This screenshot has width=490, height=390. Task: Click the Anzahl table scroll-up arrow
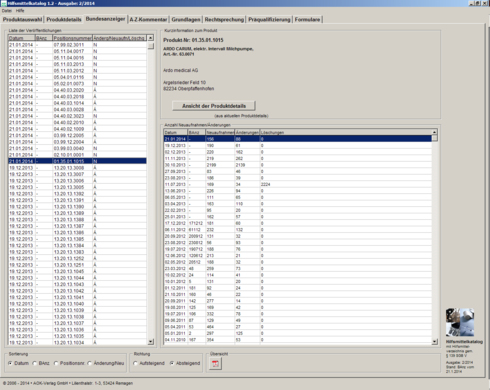tap(434, 132)
